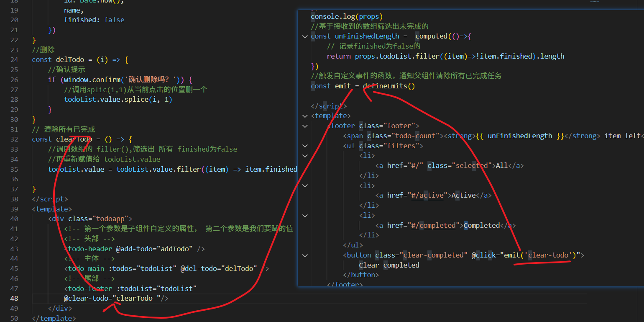Viewport: 644px width, 322px height.
Task: Collapse the ul class filters fold chevron
Action: click(305, 146)
